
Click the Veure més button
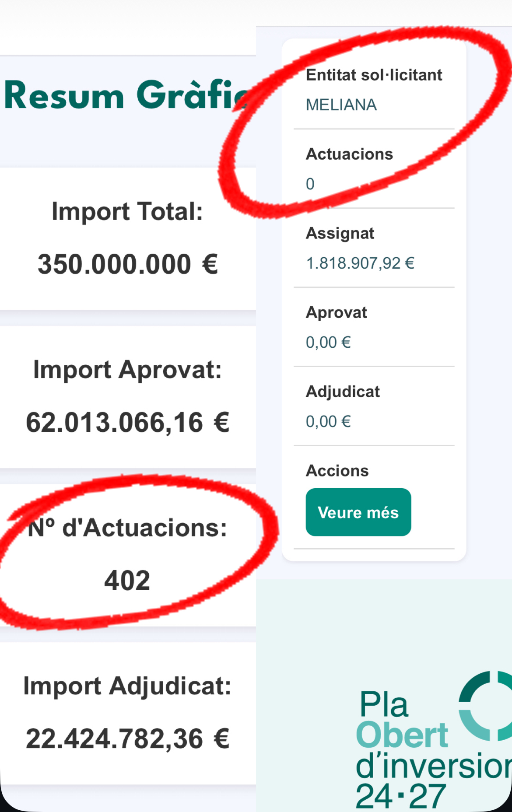point(358,512)
